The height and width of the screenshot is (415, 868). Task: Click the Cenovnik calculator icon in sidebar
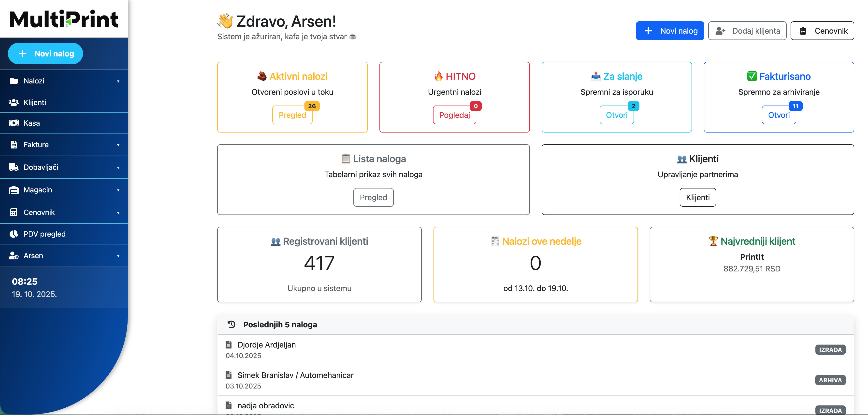coord(14,212)
